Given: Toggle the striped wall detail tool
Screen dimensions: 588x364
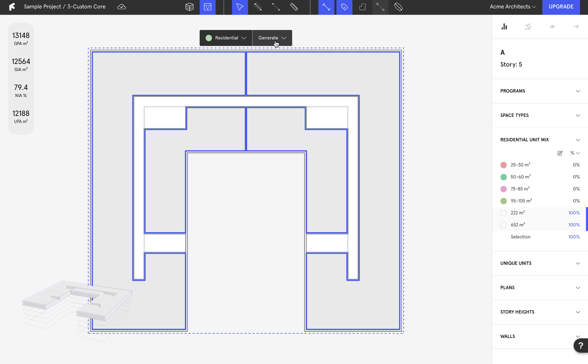Looking at the screenshot, I should tap(398, 7).
